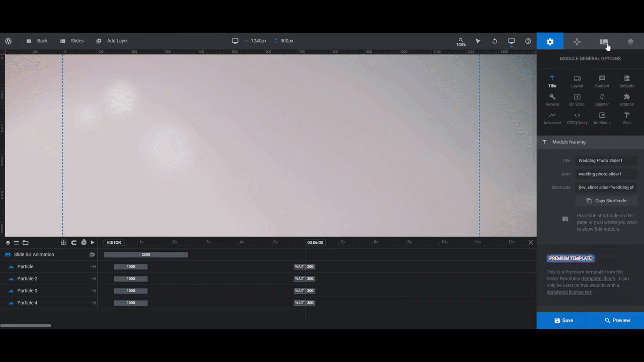Image resolution: width=644 pixels, height=362 pixels.
Task: Open the 100% zoom magnifier
Action: [461, 42]
